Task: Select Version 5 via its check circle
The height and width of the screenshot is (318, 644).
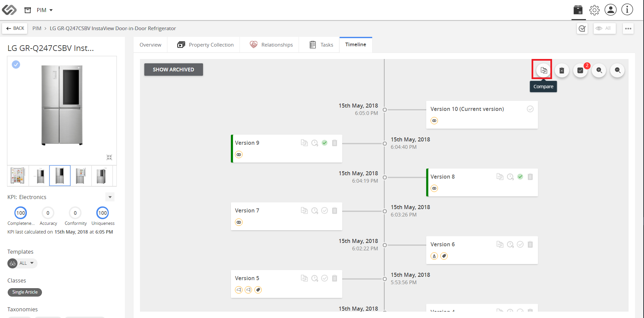Action: pos(325,278)
